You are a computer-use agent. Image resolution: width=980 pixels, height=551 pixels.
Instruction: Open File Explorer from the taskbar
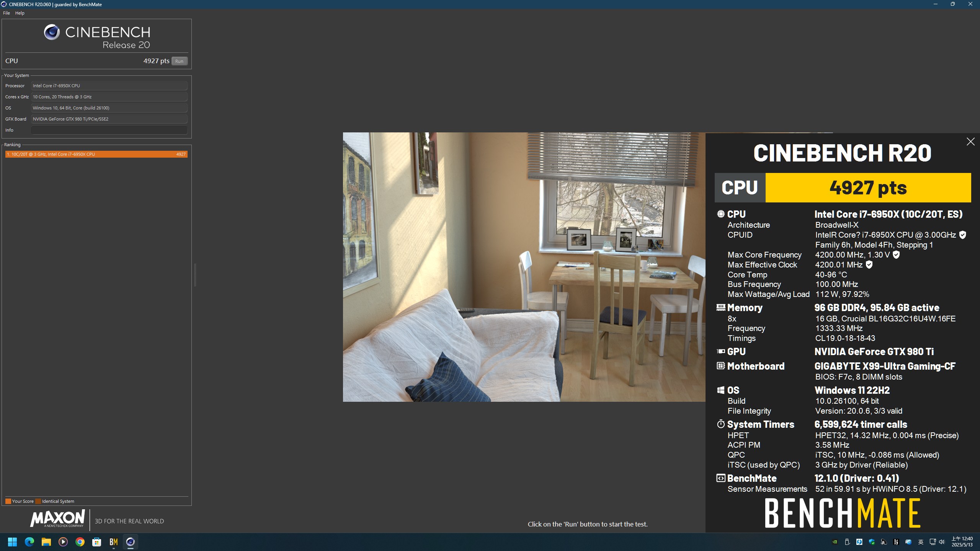coord(46,542)
